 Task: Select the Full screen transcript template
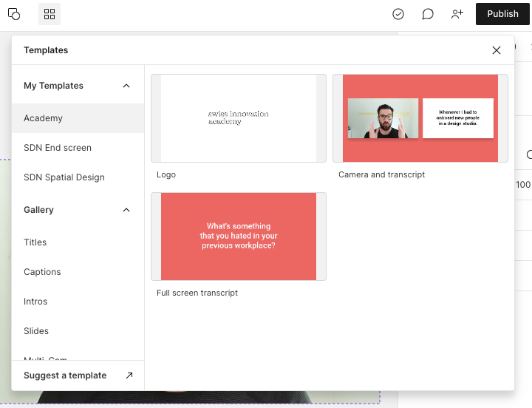coord(239,237)
